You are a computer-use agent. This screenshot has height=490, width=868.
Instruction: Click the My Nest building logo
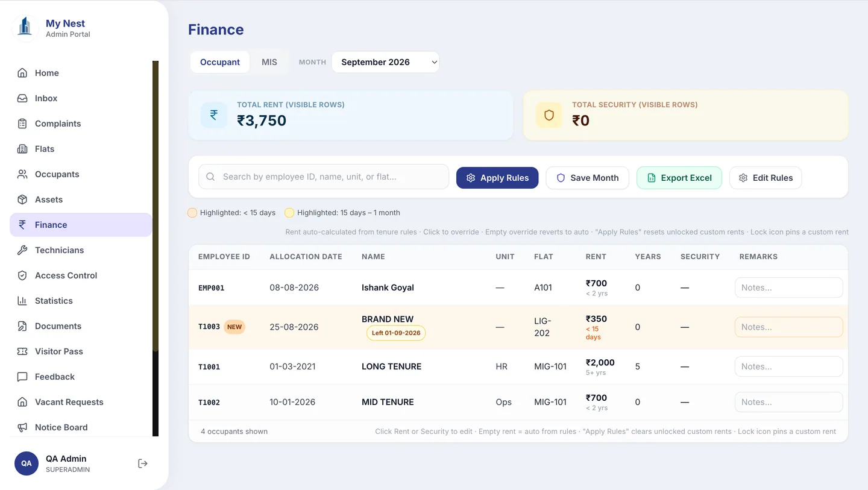(25, 28)
